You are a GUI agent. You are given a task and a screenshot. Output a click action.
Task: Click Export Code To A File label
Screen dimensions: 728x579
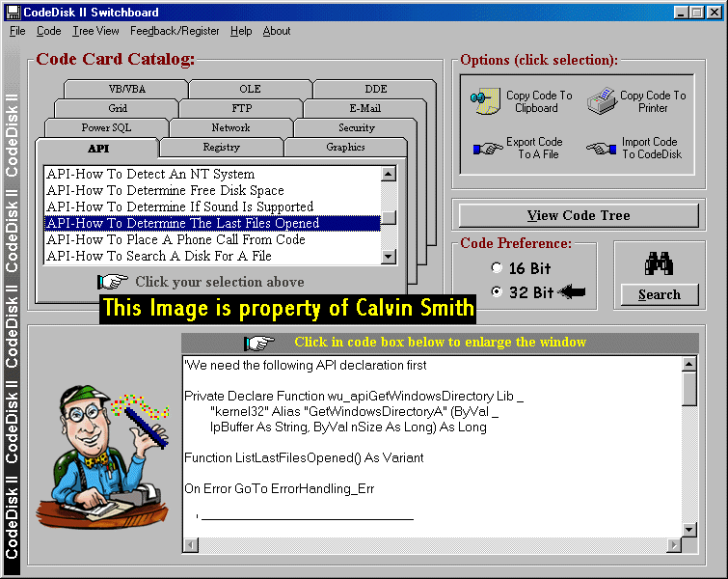point(534,148)
